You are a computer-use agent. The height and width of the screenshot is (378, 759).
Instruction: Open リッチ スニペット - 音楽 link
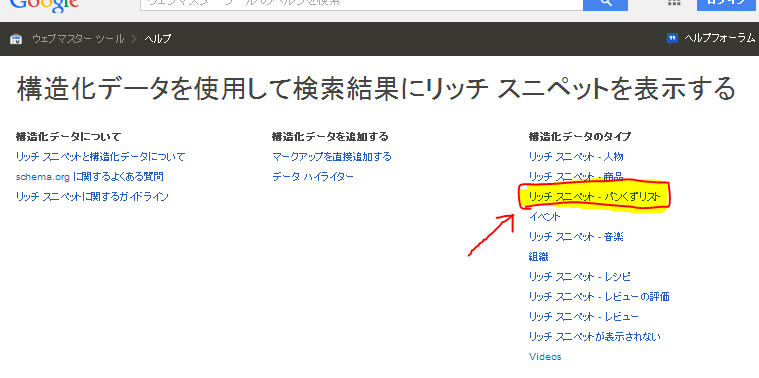pyautogui.click(x=576, y=237)
